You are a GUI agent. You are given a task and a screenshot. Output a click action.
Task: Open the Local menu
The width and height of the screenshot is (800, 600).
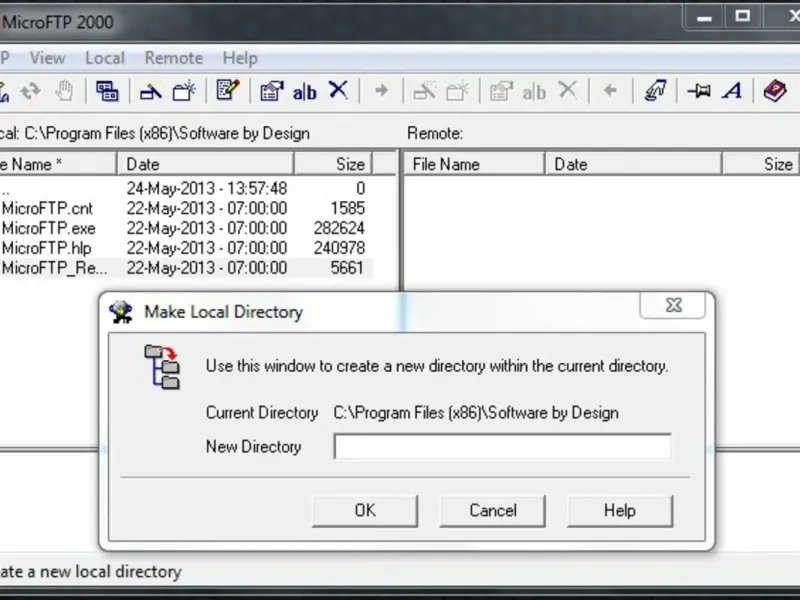click(x=105, y=58)
